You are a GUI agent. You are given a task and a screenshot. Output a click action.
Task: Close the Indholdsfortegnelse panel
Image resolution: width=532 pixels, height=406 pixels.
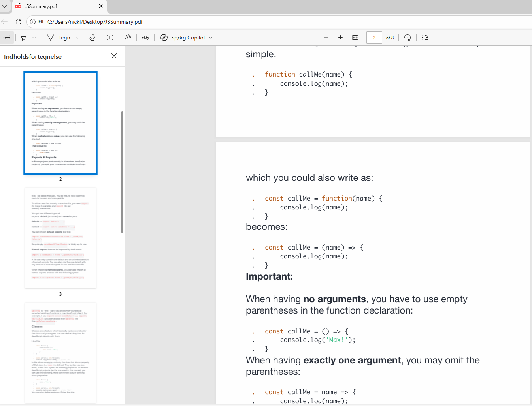pyautogui.click(x=114, y=56)
